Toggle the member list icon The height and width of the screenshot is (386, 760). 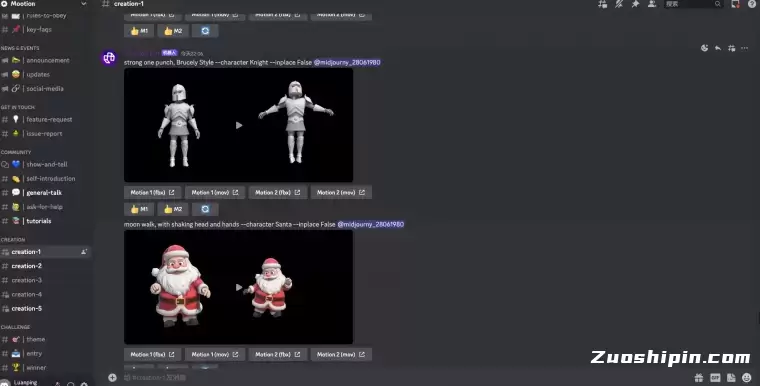click(x=652, y=4)
